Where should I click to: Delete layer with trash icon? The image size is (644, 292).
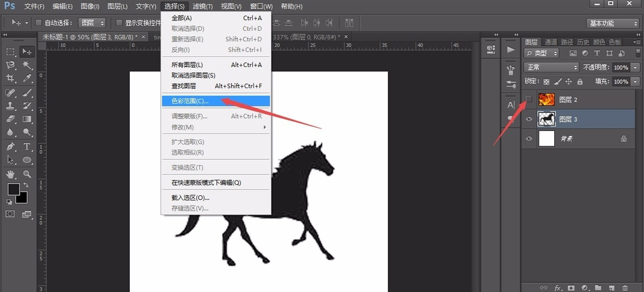tap(625, 287)
